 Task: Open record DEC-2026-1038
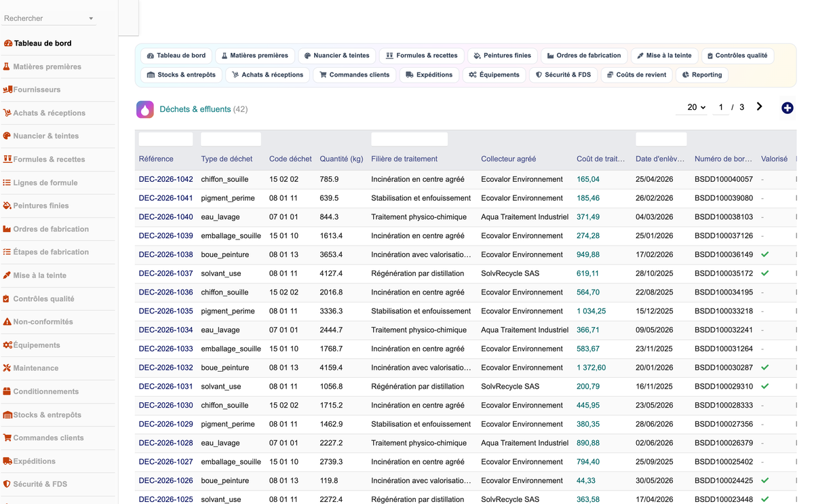tap(166, 255)
